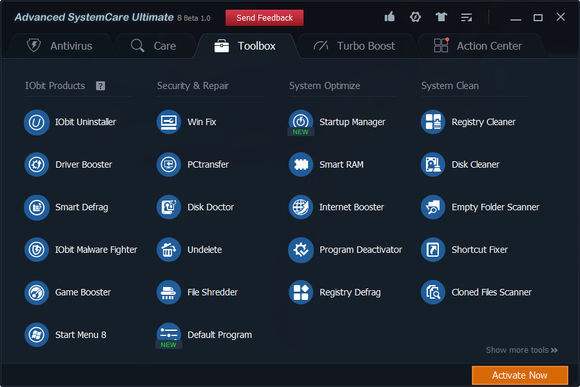Open the settings gear icon in title bar
The width and height of the screenshot is (580, 387).
[x=415, y=17]
